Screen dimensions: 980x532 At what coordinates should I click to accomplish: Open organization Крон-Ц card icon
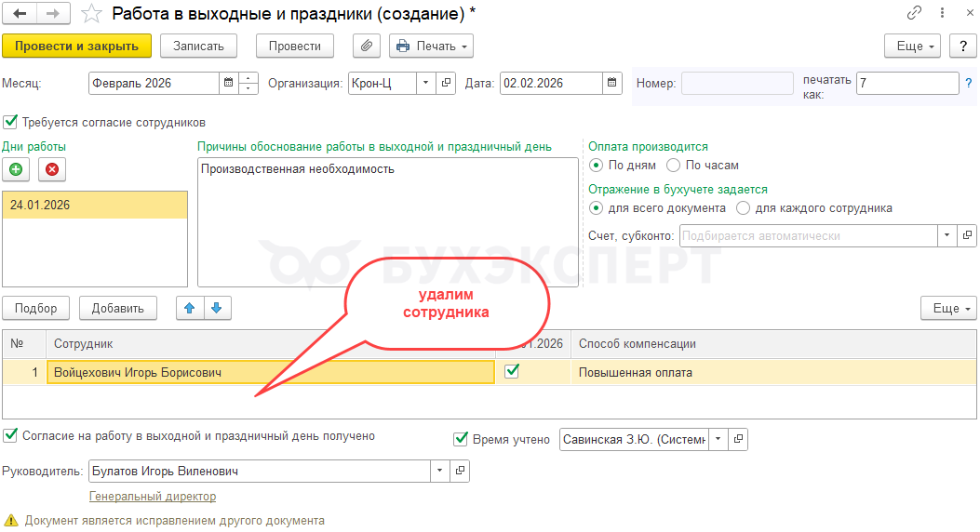(x=446, y=83)
